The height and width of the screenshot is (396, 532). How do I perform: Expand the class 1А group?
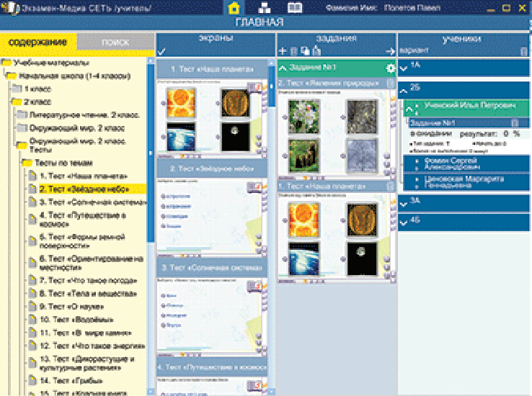pos(404,69)
